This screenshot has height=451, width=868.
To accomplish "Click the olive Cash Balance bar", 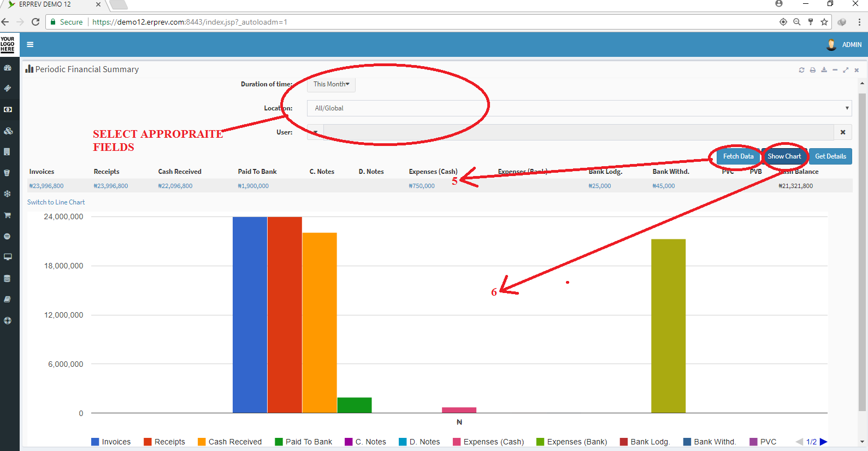I will [668, 326].
